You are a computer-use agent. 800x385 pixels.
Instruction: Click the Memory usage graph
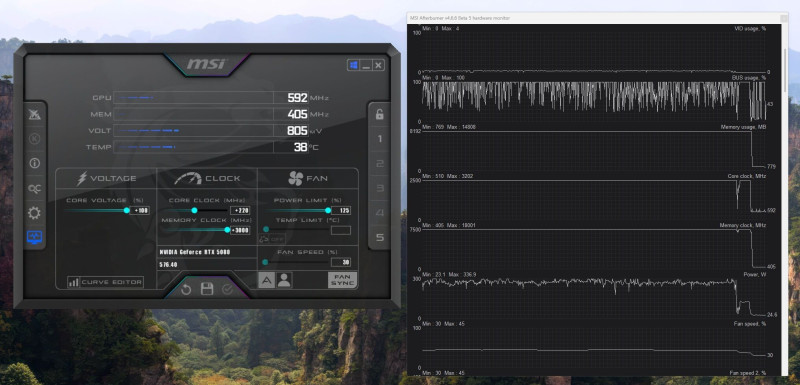[595, 151]
